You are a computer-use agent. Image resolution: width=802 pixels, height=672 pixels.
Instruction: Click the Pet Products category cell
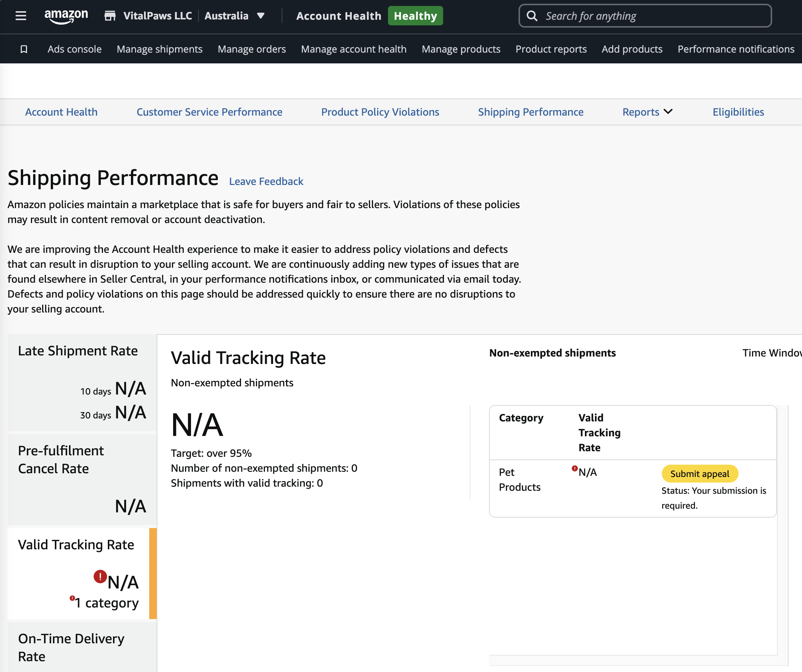coord(519,480)
